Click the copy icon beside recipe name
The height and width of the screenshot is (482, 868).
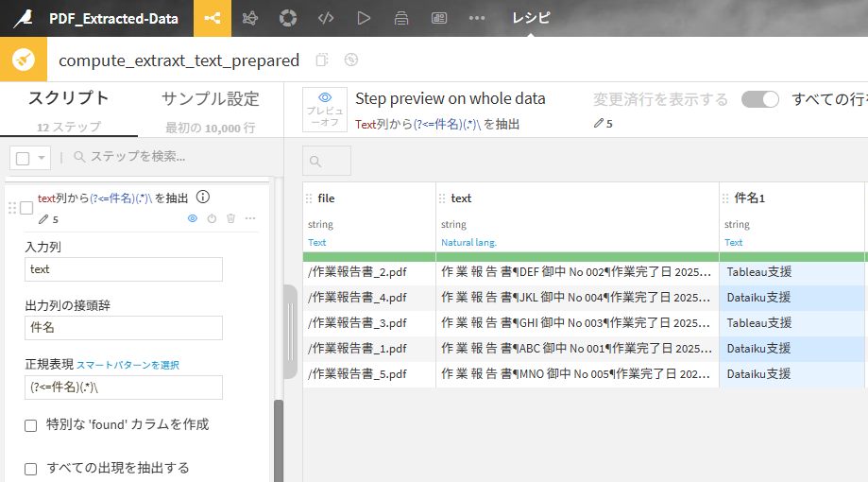point(322,60)
